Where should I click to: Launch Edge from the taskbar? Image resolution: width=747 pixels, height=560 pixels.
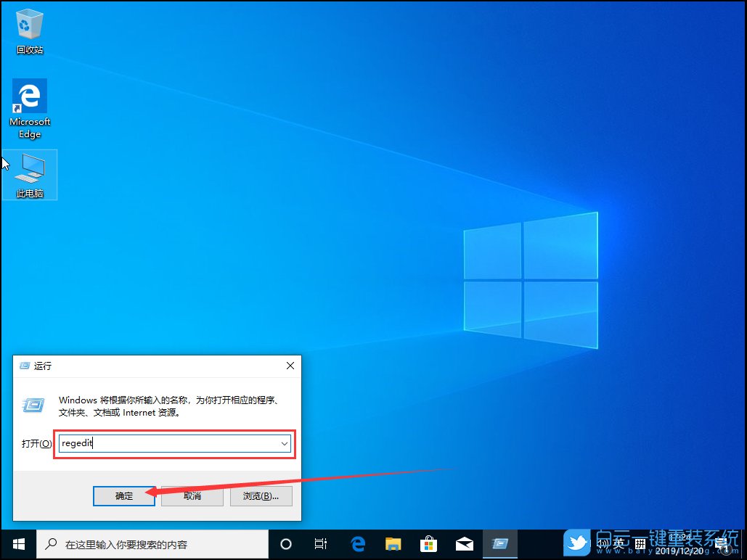[x=357, y=544]
